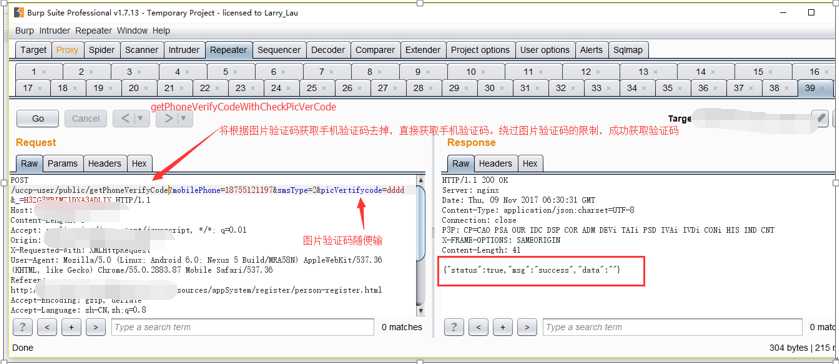Screen dimensions: 839x364
Task: Open the Intruder menu
Action: click(55, 31)
